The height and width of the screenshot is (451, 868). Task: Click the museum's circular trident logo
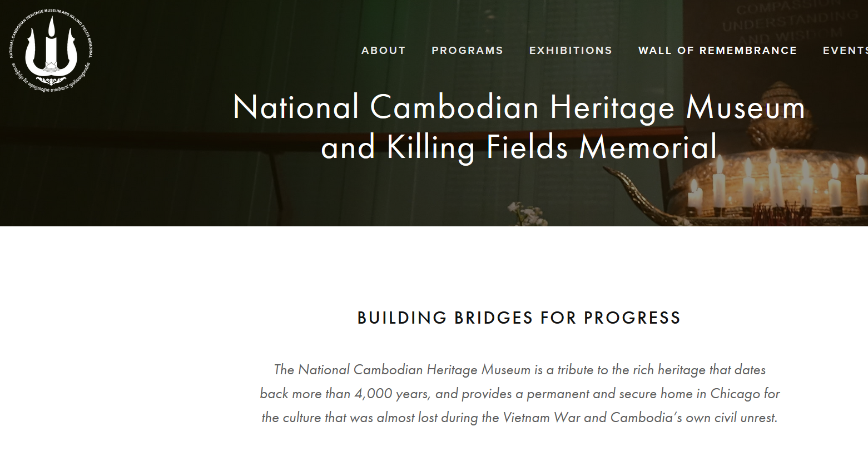[x=51, y=51]
